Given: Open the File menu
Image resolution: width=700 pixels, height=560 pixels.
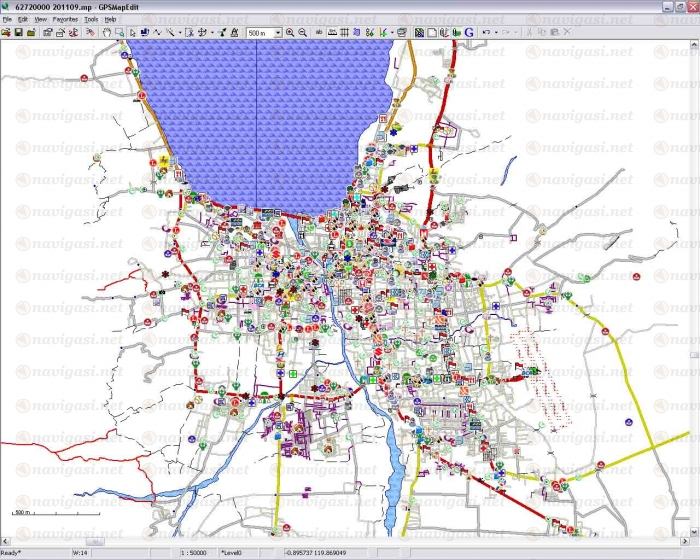Looking at the screenshot, I should tap(7, 19).
